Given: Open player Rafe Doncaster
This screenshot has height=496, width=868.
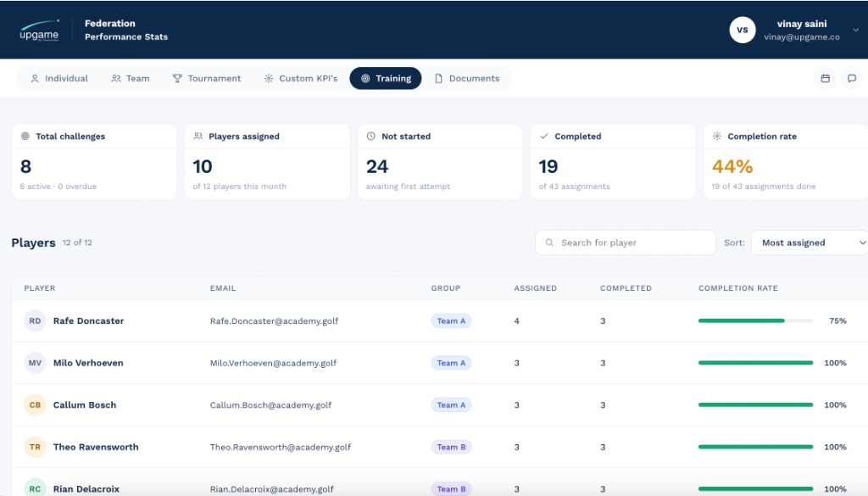Looking at the screenshot, I should tap(88, 321).
